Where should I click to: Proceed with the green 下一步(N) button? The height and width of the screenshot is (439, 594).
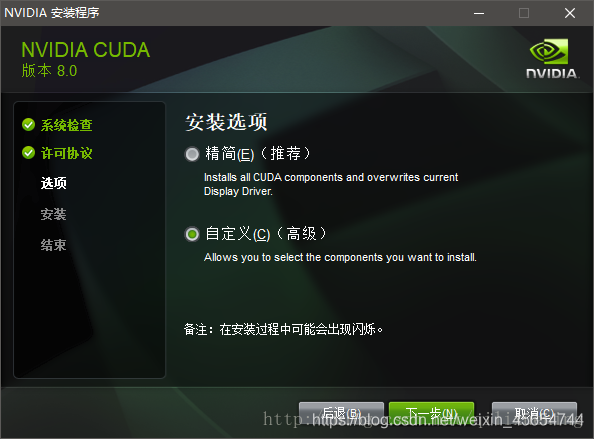click(431, 414)
